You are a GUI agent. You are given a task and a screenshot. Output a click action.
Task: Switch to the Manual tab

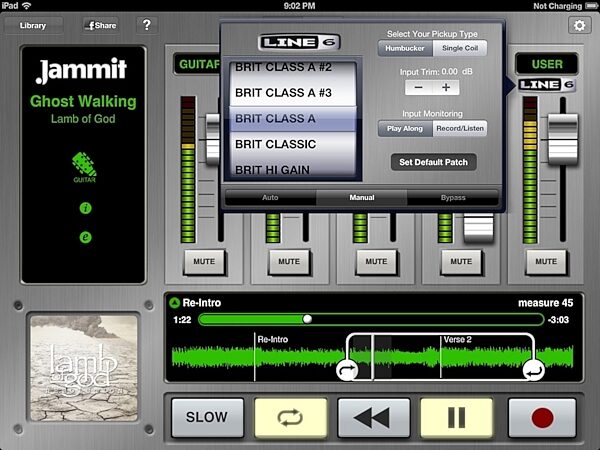coord(362,197)
